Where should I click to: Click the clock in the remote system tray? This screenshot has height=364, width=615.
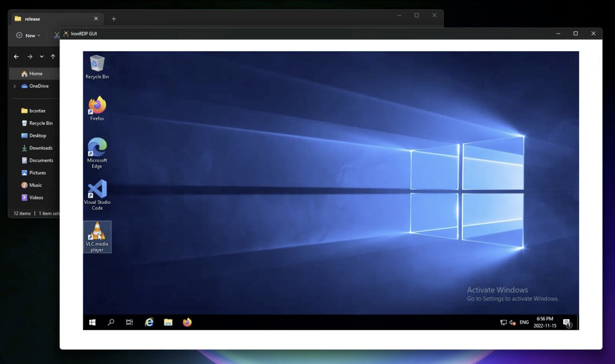click(545, 322)
